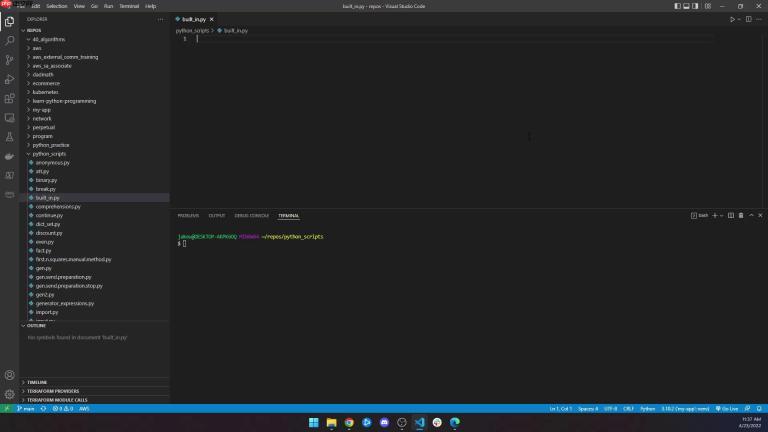768x432 pixels.
Task: Toggle the Secondary Side Bar layout button
Action: tap(695, 6)
